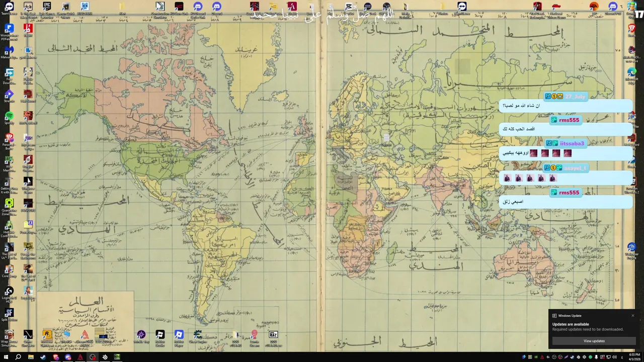Click the View updates button
This screenshot has height=362, width=644.
click(594, 341)
